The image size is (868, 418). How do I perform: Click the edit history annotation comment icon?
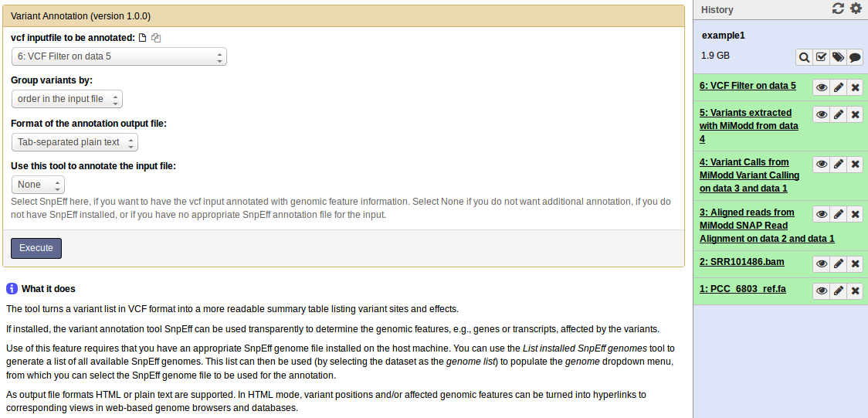pyautogui.click(x=855, y=57)
